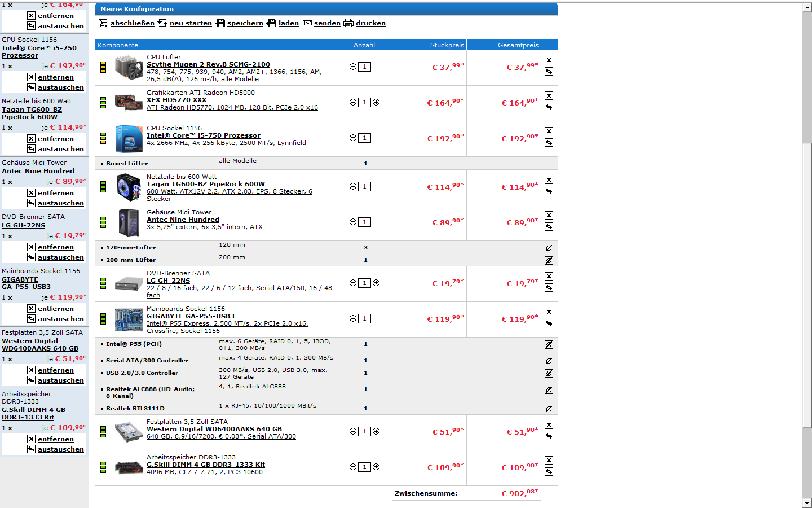812x508 pixels.
Task: Edit the Intel P55 (PCH) entry
Action: tap(549, 345)
